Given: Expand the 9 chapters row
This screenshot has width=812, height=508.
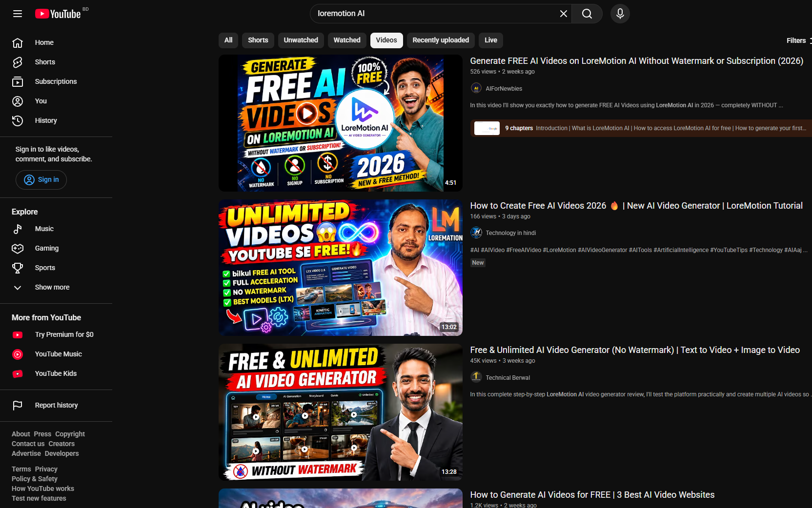Looking at the screenshot, I should coord(641,128).
